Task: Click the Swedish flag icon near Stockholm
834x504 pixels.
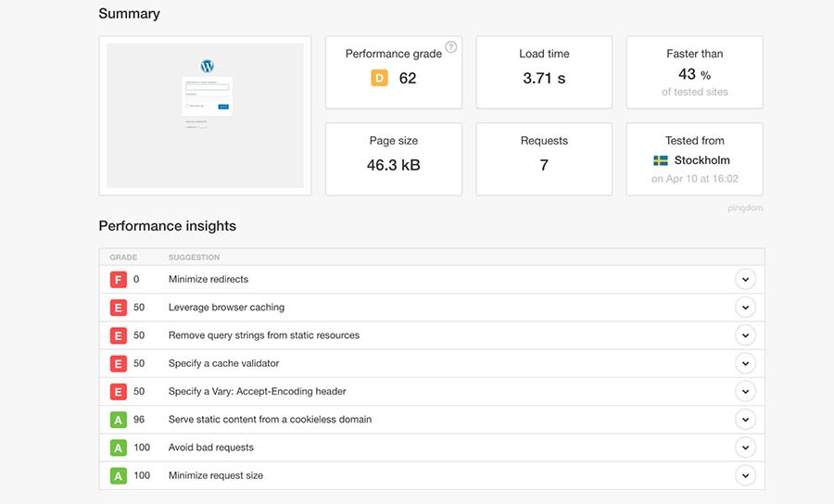Action: [x=661, y=161]
